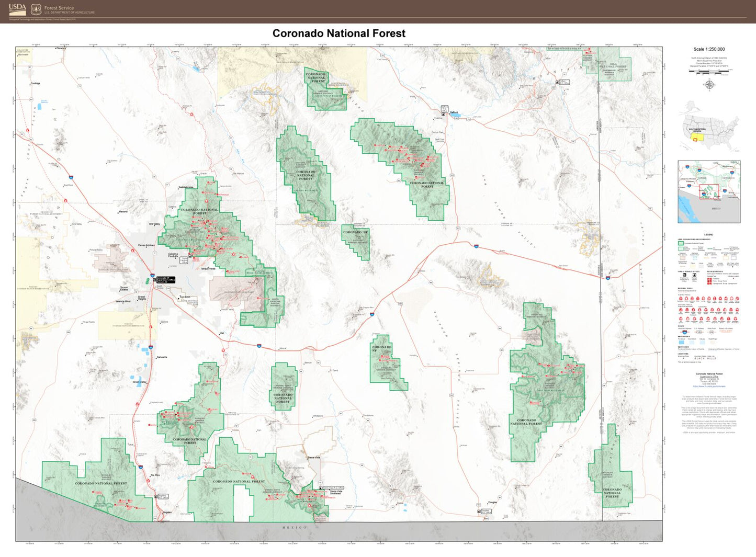This screenshot has width=756, height=557.
Task: Click the Perennial waterbodies blue legend swatch
Action: 681,342
